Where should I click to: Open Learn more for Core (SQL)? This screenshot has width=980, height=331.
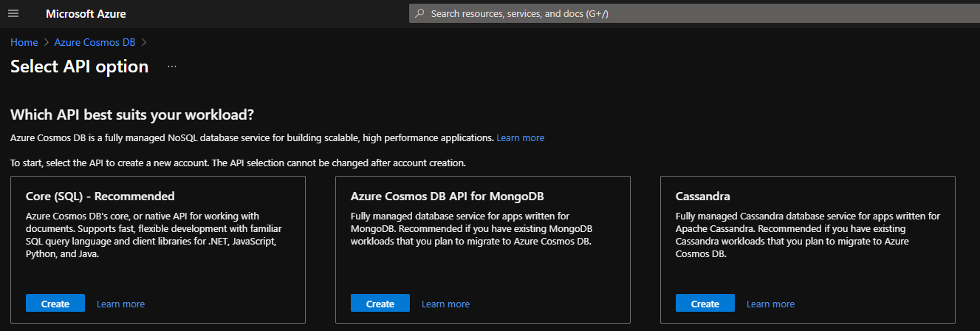coord(120,304)
